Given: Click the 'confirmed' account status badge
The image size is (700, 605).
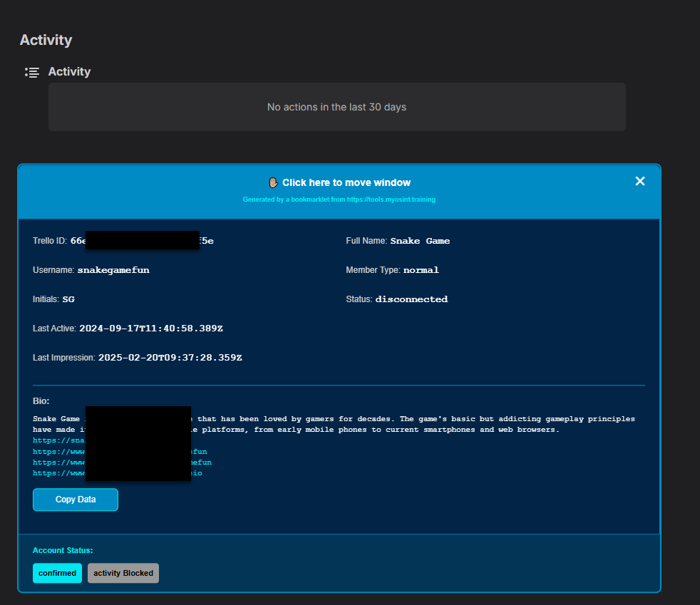Looking at the screenshot, I should coord(57,573).
